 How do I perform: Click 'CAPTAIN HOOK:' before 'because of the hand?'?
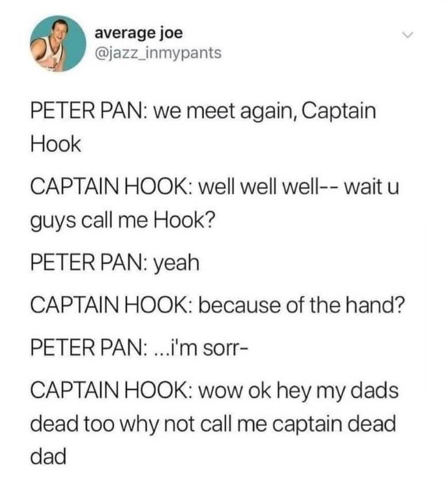click(111, 305)
